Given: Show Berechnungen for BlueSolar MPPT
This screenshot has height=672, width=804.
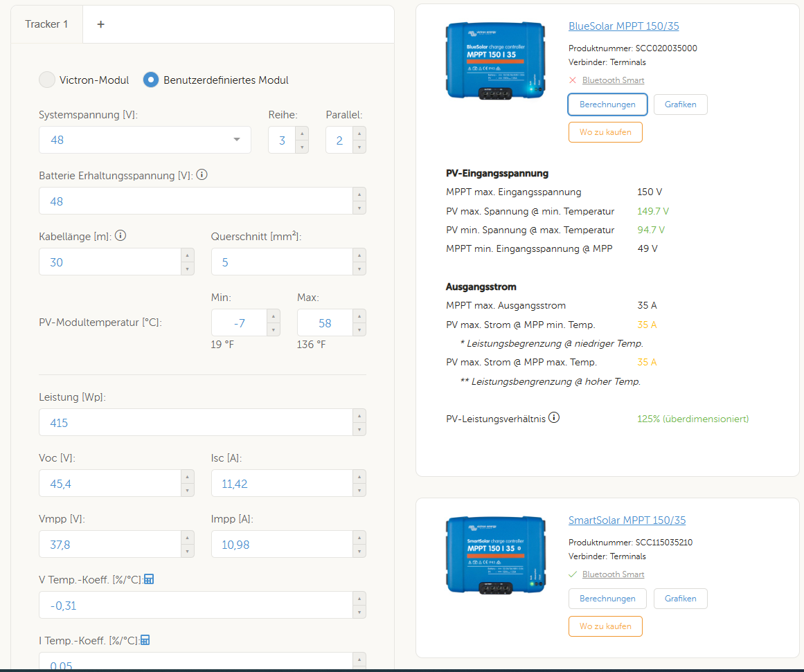Looking at the screenshot, I should (607, 105).
